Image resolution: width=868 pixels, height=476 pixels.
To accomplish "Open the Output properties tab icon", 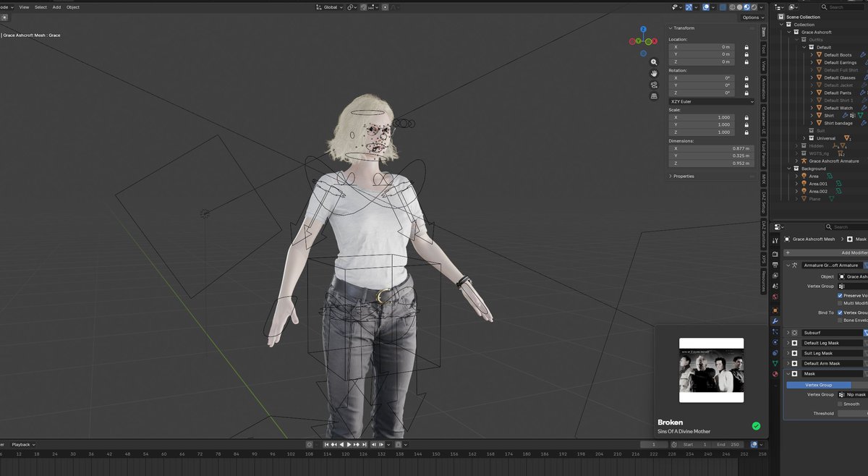I will (x=775, y=265).
